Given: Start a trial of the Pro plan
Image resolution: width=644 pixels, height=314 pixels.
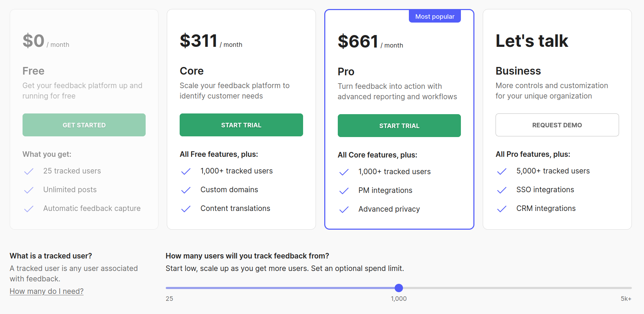Looking at the screenshot, I should (x=399, y=126).
